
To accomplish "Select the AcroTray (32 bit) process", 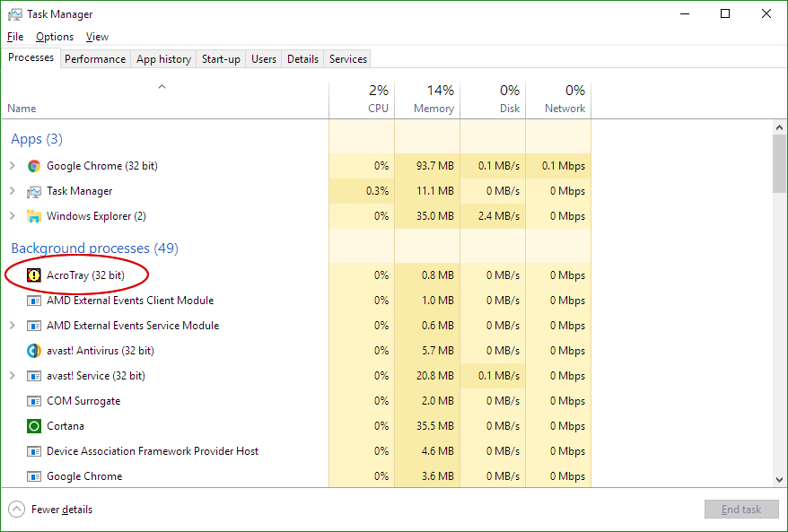I will (85, 275).
